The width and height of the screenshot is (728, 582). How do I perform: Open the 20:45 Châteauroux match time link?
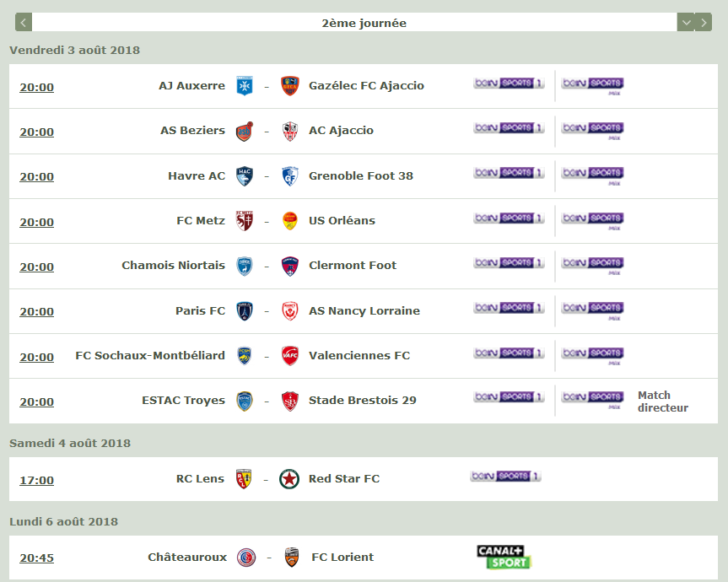[37, 558]
